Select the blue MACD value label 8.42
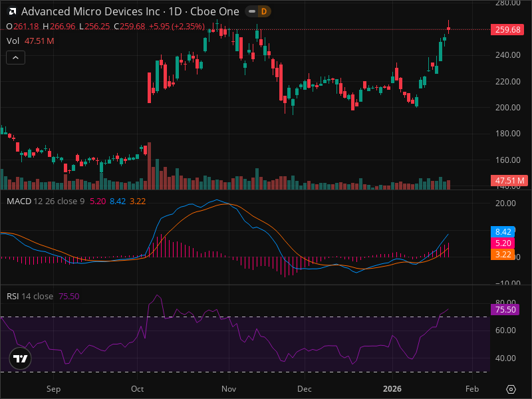532x399 pixels. (x=503, y=231)
